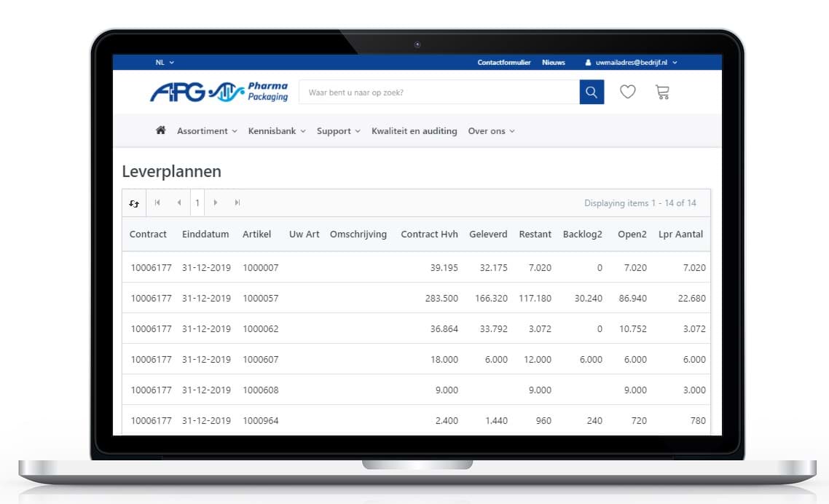829x504 pixels.
Task: Open the shopping cart icon
Action: click(661, 92)
